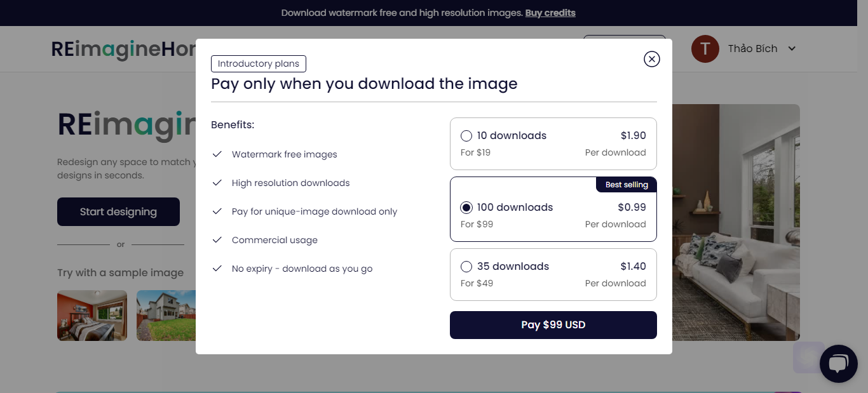Click the Start designing button
868x393 pixels.
(118, 211)
